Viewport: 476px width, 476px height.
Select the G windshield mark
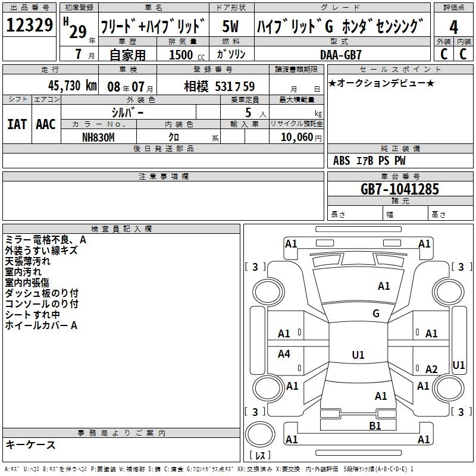tap(375, 314)
